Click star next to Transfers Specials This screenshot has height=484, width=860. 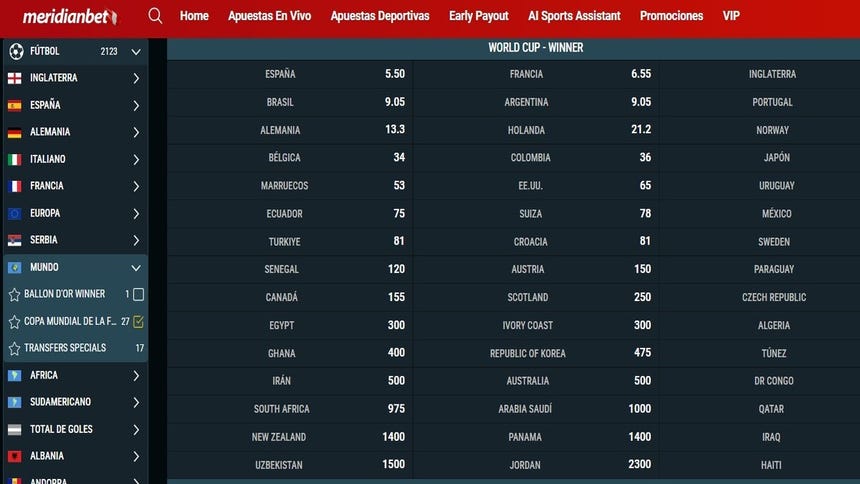(x=14, y=349)
